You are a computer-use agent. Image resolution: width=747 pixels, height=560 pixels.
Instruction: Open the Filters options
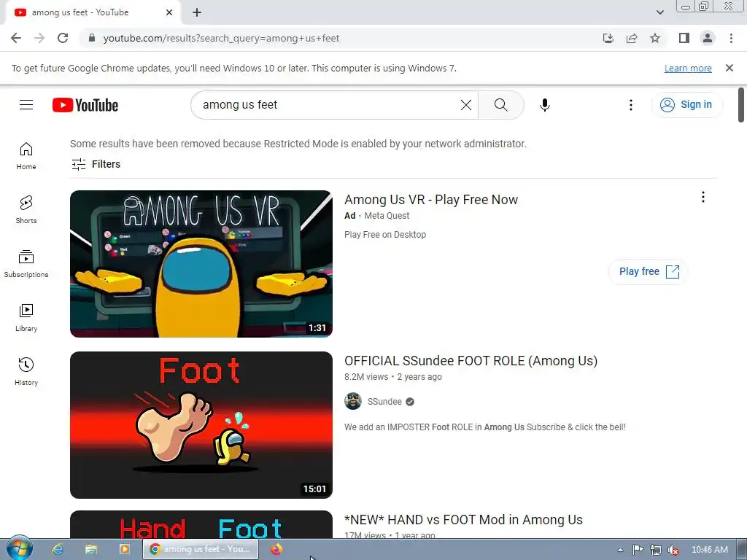click(96, 164)
